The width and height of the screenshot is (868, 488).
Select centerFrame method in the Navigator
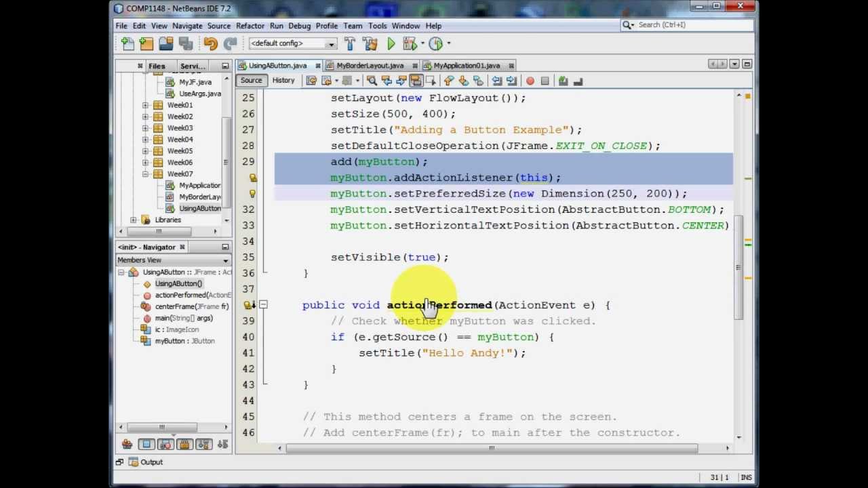click(x=191, y=306)
